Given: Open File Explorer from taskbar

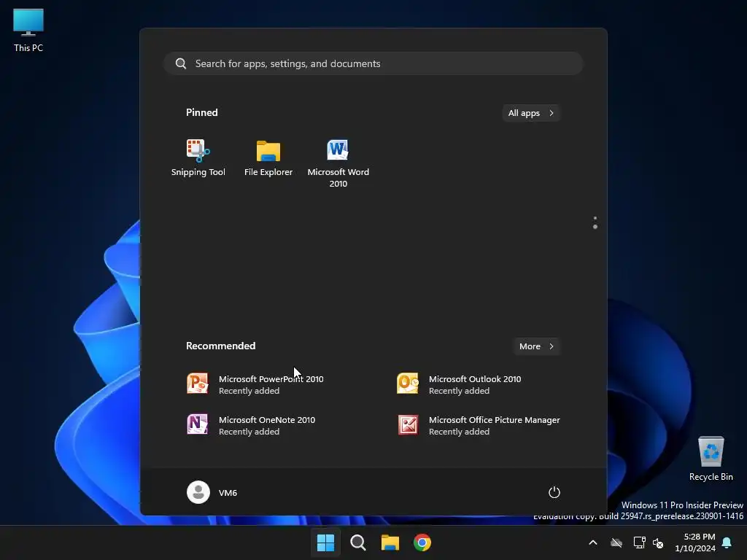Looking at the screenshot, I should tap(390, 542).
